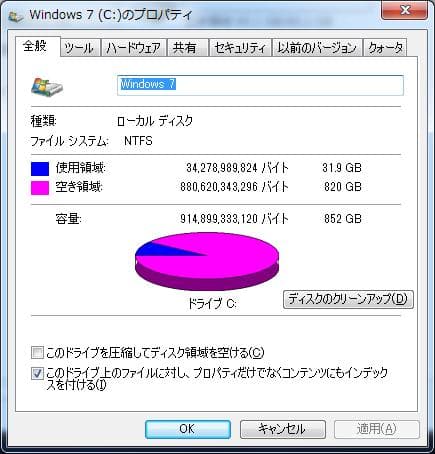Click the magenta free space color square
Viewport: 435px width, 454px height.
point(40,188)
